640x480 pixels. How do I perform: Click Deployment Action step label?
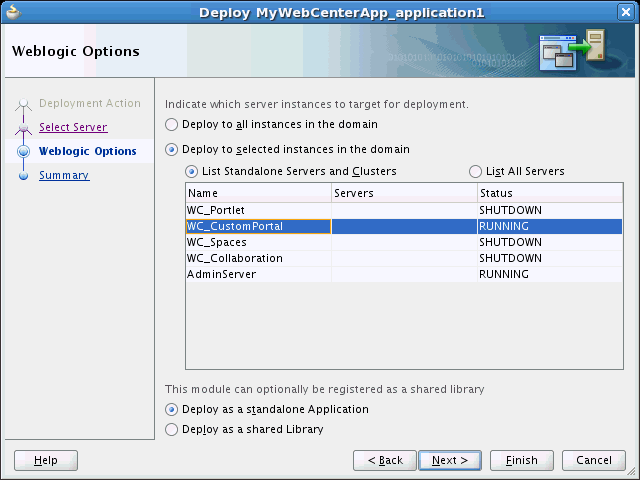90,103
